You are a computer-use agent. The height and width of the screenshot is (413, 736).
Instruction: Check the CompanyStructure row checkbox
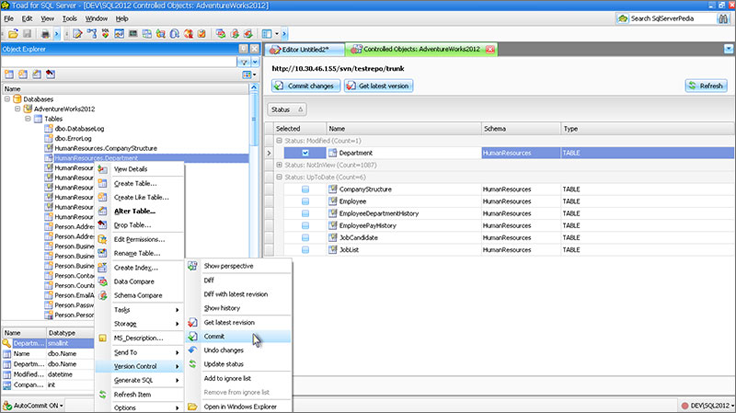tap(305, 189)
